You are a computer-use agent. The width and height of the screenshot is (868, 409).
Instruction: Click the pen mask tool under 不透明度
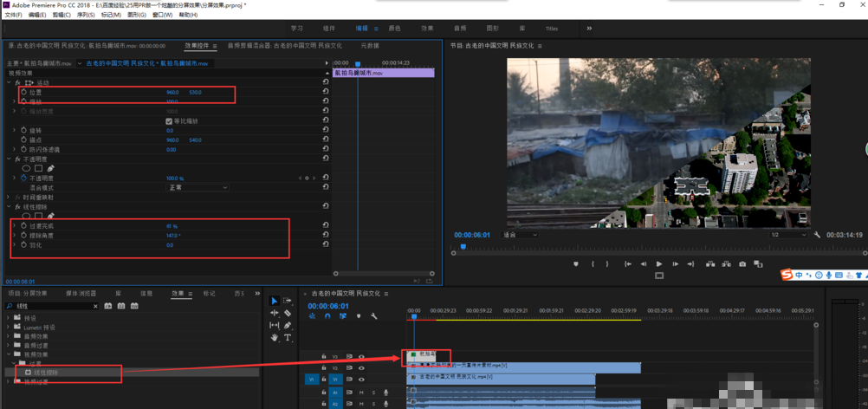(x=51, y=168)
